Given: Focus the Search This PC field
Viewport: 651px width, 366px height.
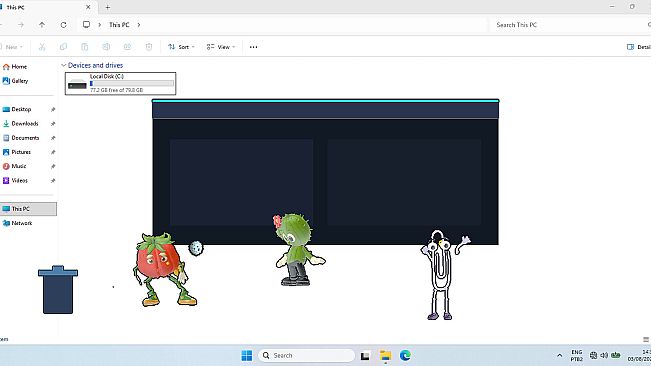Looking at the screenshot, I should [570, 25].
